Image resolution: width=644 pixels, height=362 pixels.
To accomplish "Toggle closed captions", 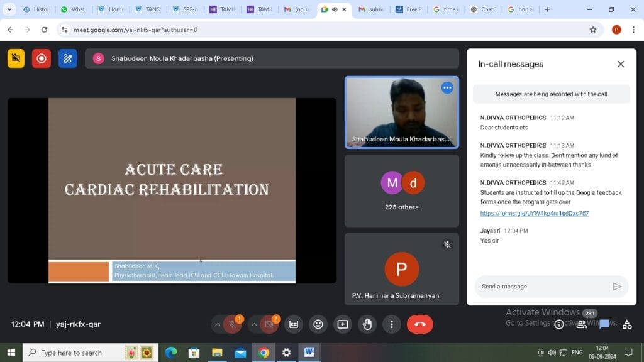I will click(x=294, y=324).
